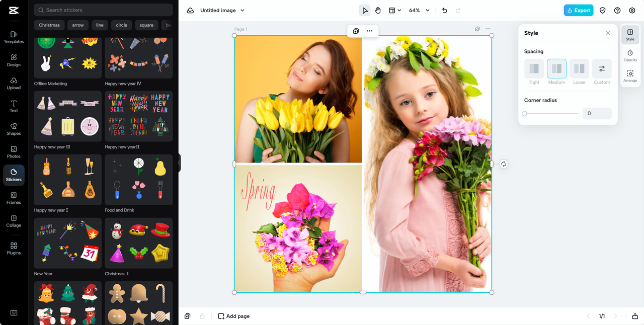Select the girl with flower crown photo
Image resolution: width=644 pixels, height=325 pixels.
[x=428, y=164]
